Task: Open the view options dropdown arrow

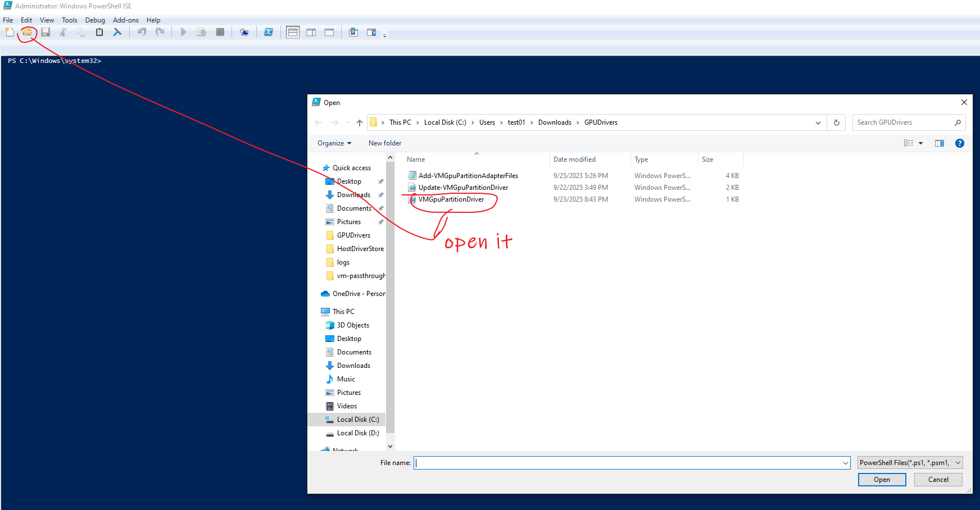Action: pyautogui.click(x=920, y=143)
